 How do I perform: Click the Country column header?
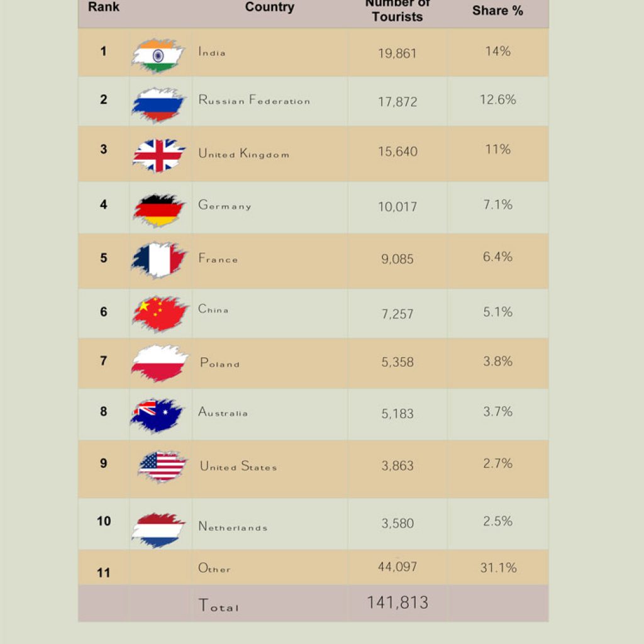click(270, 7)
